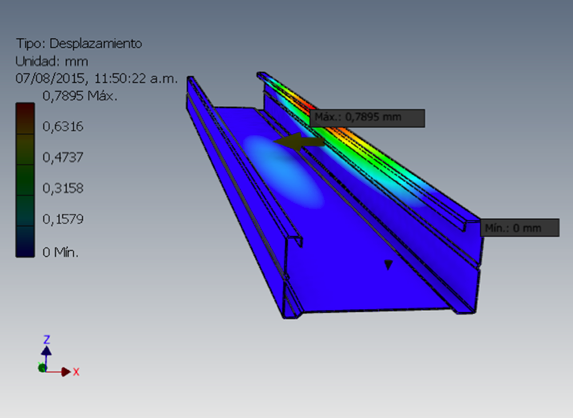Image resolution: width=573 pixels, height=418 pixels.
Task: Click the date and time stamp text
Action: coord(96,78)
